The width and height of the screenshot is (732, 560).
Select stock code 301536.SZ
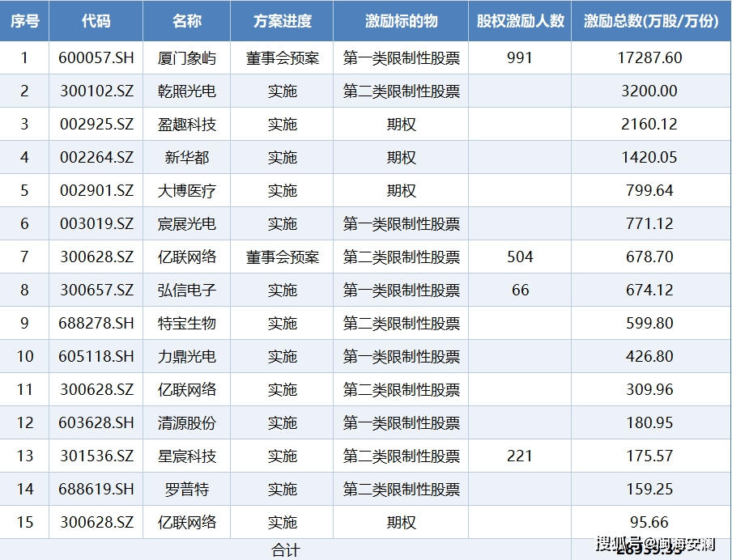[96, 456]
